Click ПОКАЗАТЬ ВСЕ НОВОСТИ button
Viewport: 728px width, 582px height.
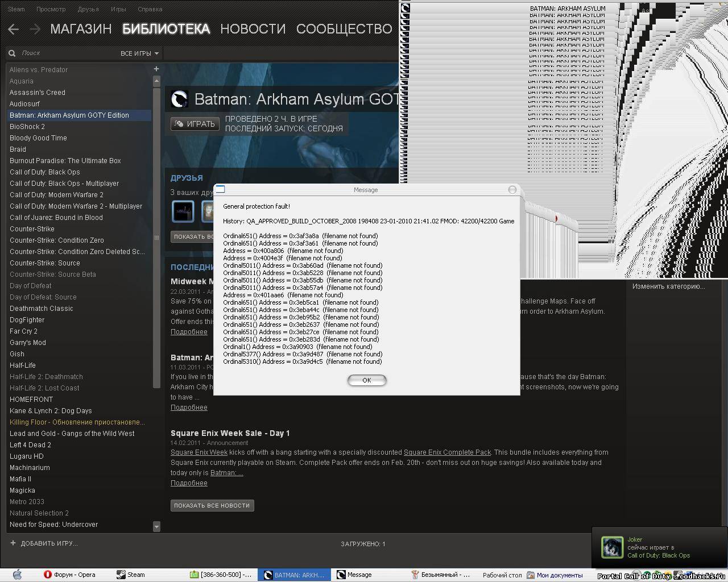click(212, 505)
